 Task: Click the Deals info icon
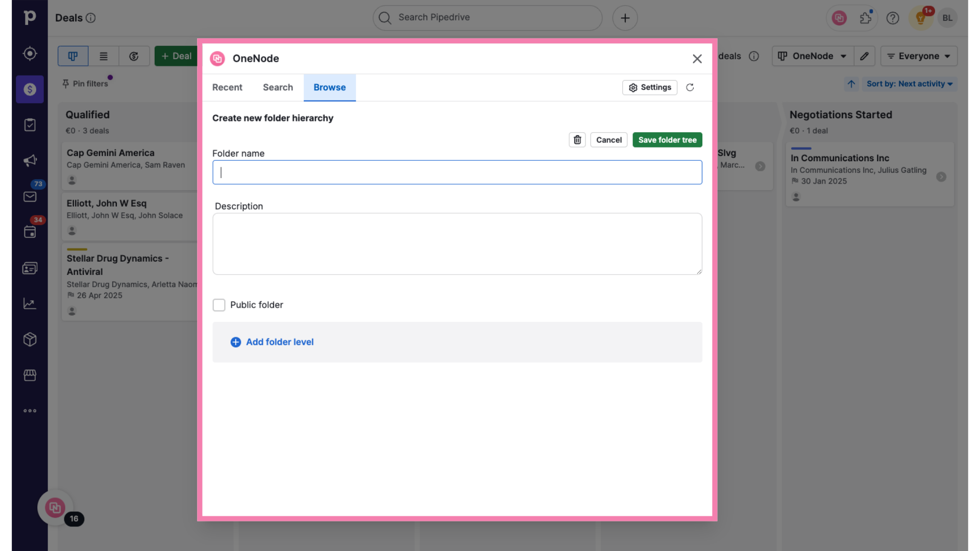pyautogui.click(x=90, y=18)
